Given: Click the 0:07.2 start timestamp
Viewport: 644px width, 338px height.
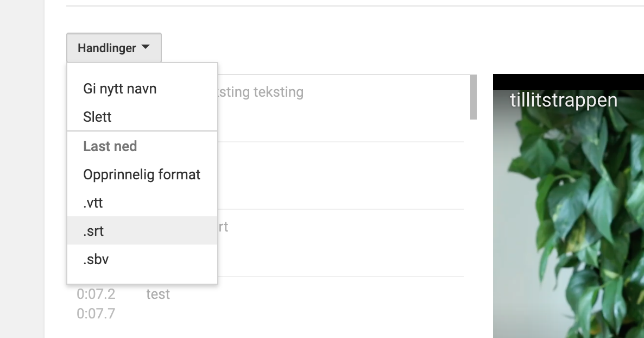Looking at the screenshot, I should coord(96,294).
